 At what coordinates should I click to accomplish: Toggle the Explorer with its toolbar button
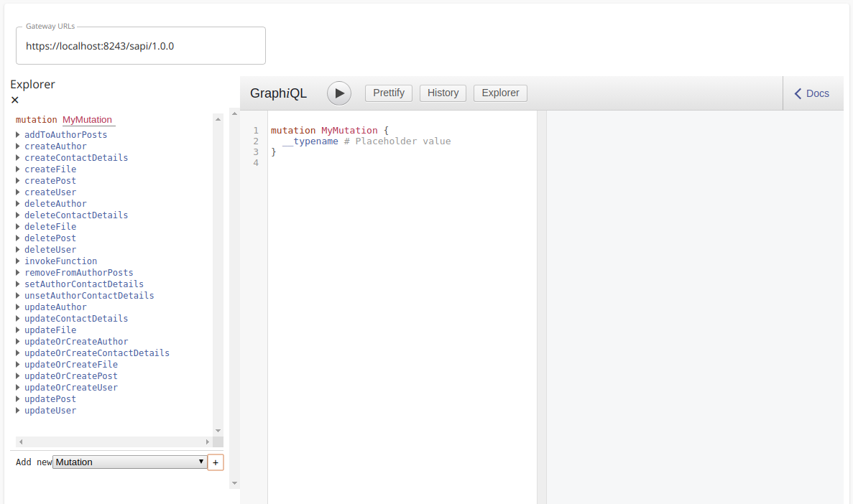tap(499, 93)
